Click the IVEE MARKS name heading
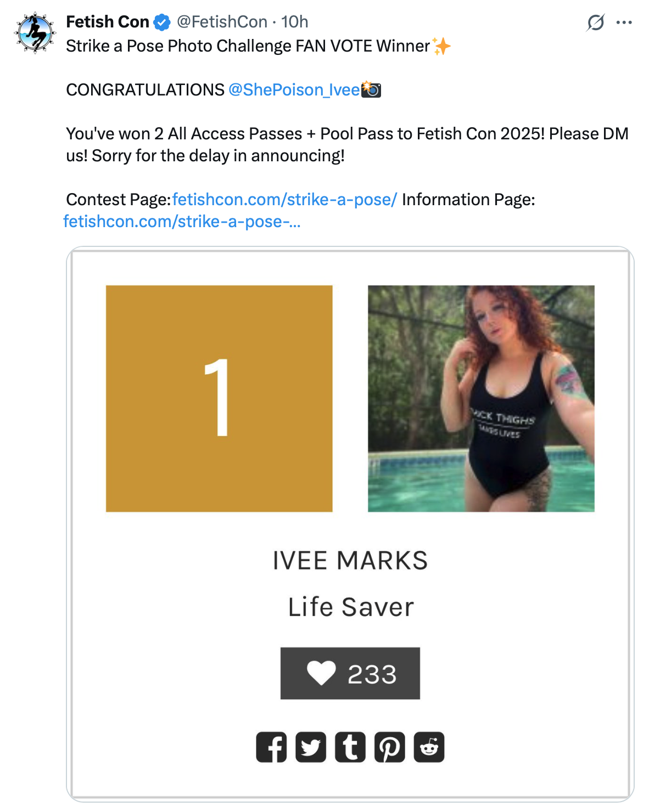The image size is (649, 812). point(350,560)
